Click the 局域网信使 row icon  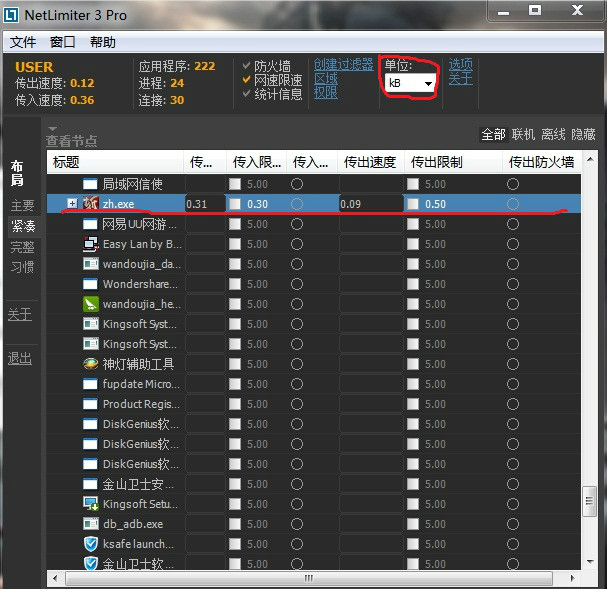tap(90, 184)
